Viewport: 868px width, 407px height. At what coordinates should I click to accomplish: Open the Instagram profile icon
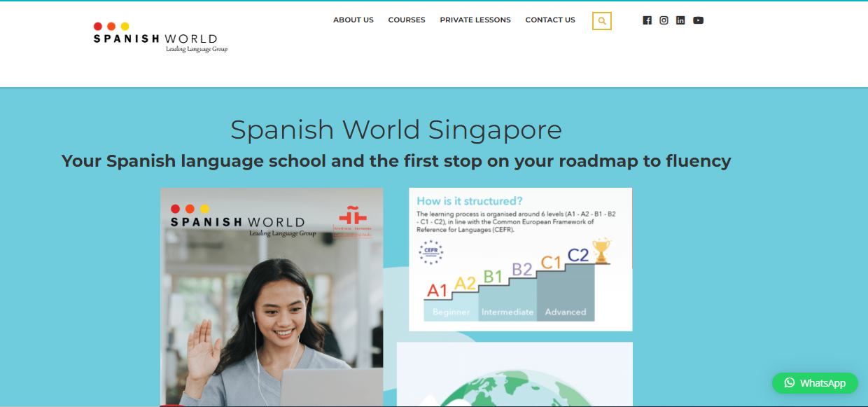tap(664, 20)
